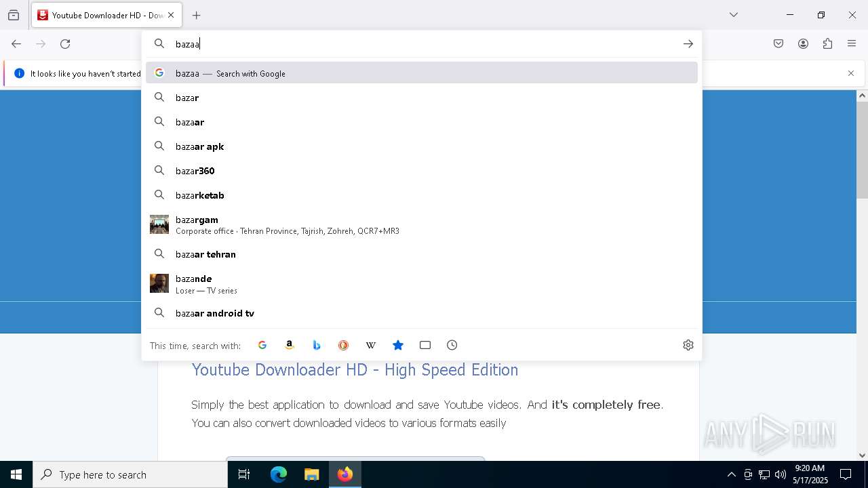Open the Pocket save icon

[x=778, y=44]
